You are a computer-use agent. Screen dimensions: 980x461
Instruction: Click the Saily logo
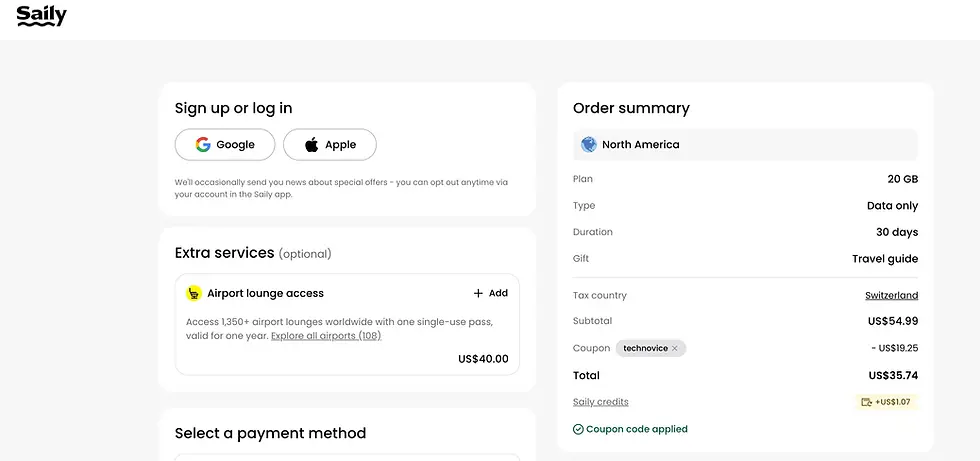[41, 16]
